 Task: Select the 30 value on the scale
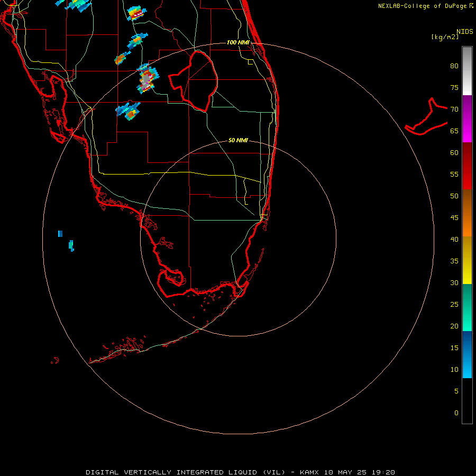pyautogui.click(x=454, y=282)
